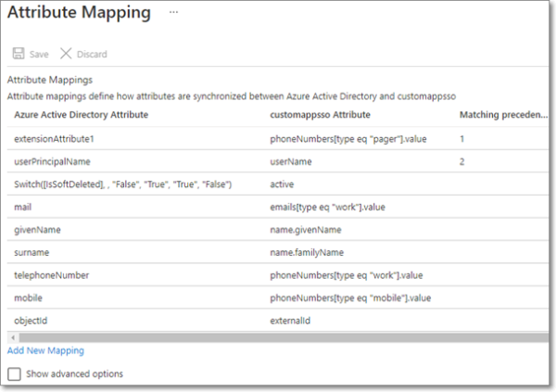Viewport: 556px width, 392px height.
Task: Click the externalId target cell
Action: pos(290,321)
